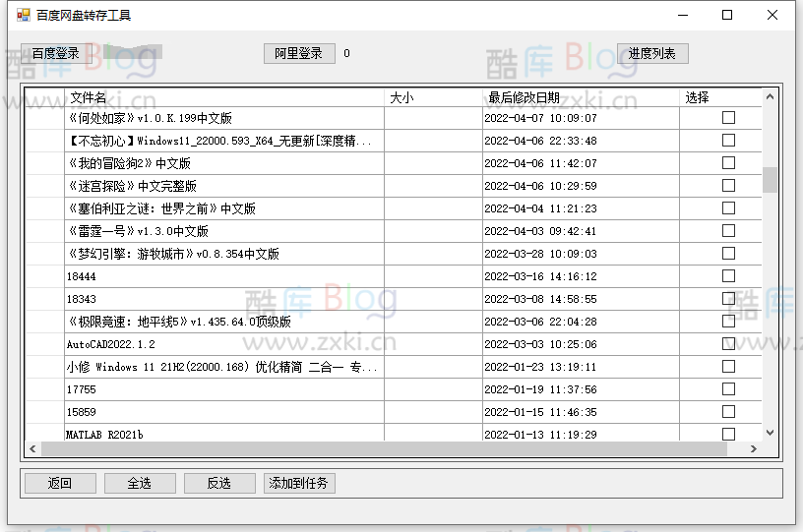Tick checkbox for 《塞伯利亚之谜：世界之前》中文版
This screenshot has height=532, width=803.
pos(728,208)
